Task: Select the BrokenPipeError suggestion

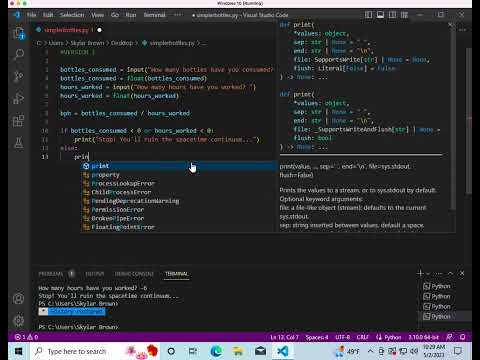Action: point(179,218)
